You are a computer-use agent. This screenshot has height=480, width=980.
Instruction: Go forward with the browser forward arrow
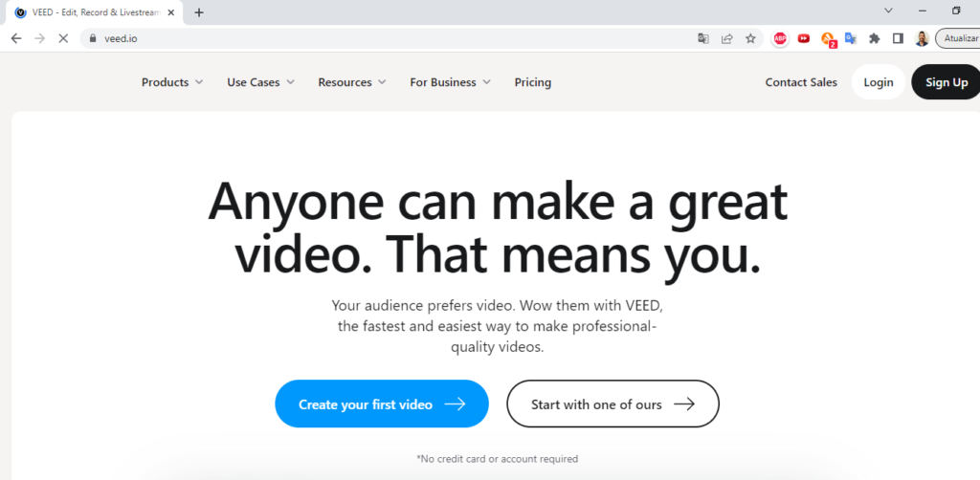coord(40,38)
